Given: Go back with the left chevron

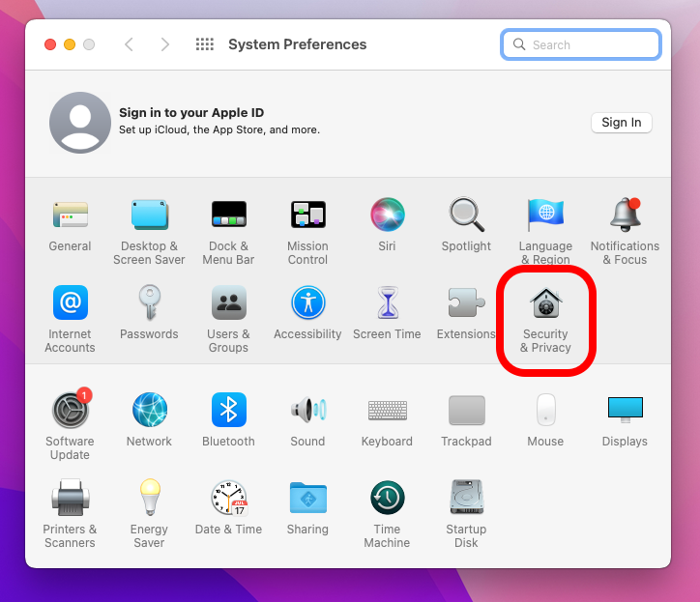Looking at the screenshot, I should [x=129, y=44].
